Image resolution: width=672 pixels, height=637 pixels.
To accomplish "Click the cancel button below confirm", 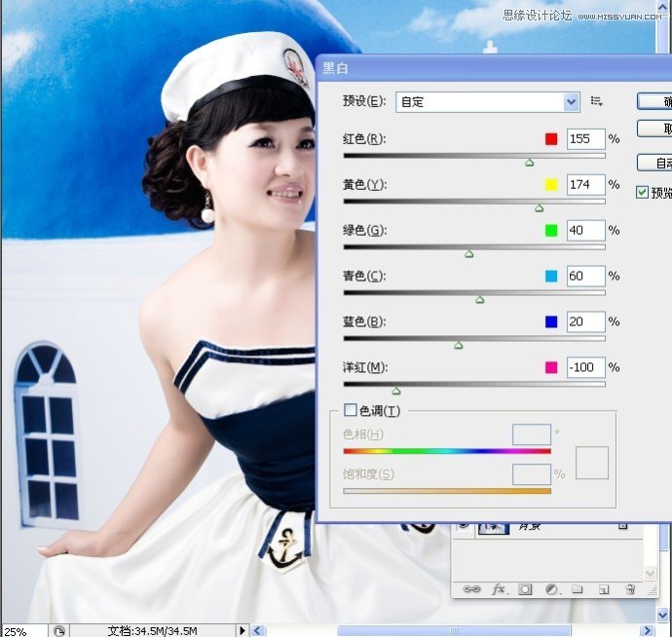I will (x=656, y=129).
